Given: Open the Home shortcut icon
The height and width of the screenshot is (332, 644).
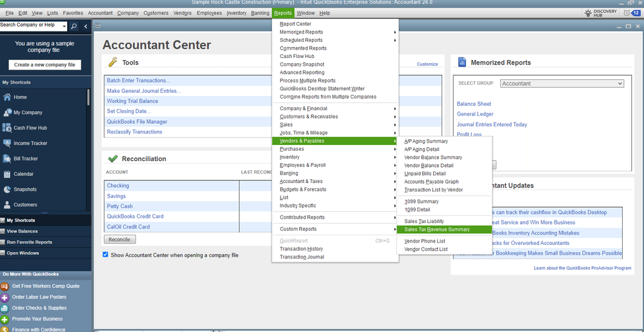Looking at the screenshot, I should coord(6,97).
